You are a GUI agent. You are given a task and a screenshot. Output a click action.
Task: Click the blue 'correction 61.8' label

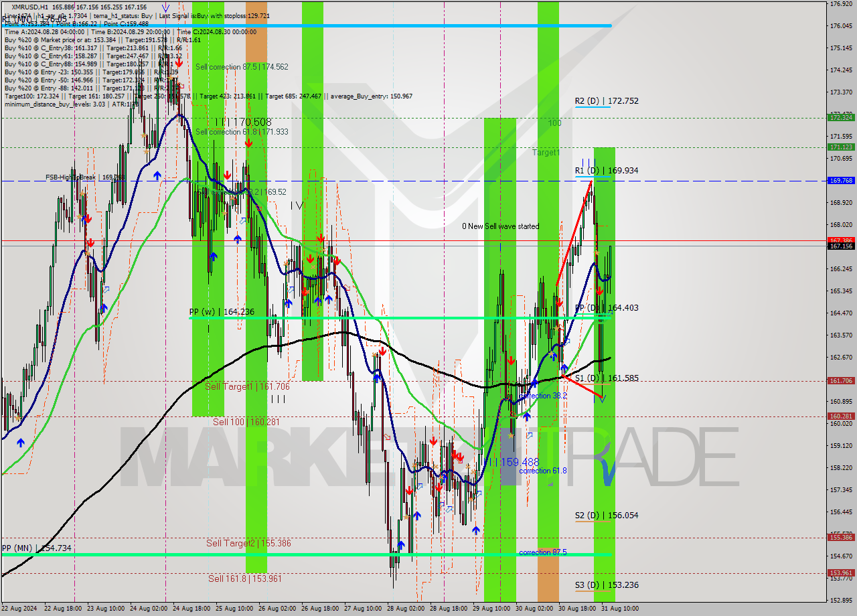[x=543, y=471]
